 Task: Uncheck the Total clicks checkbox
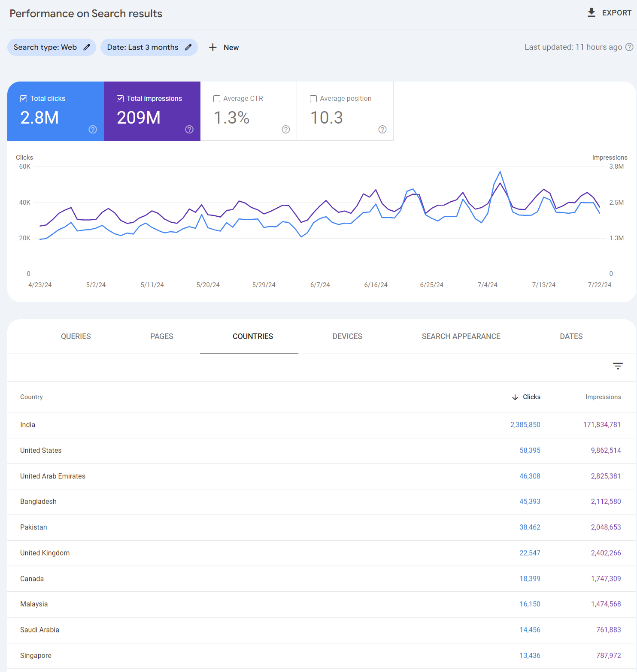coord(24,99)
